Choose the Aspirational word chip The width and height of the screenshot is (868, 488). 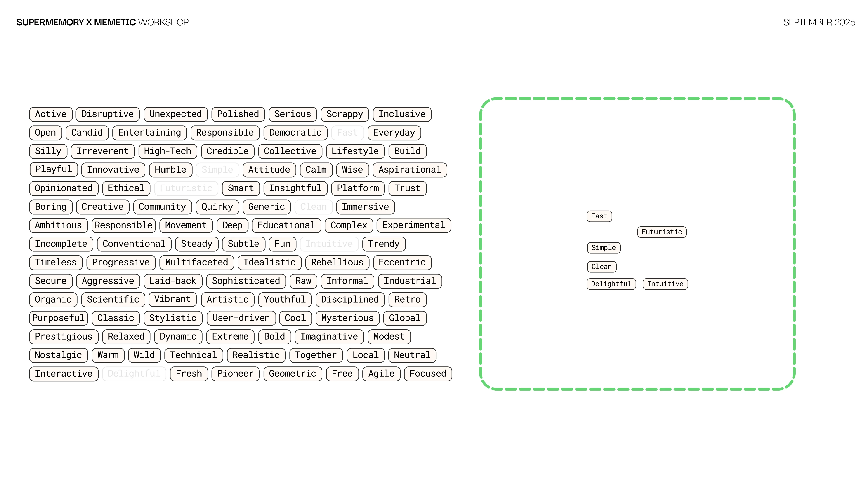409,170
